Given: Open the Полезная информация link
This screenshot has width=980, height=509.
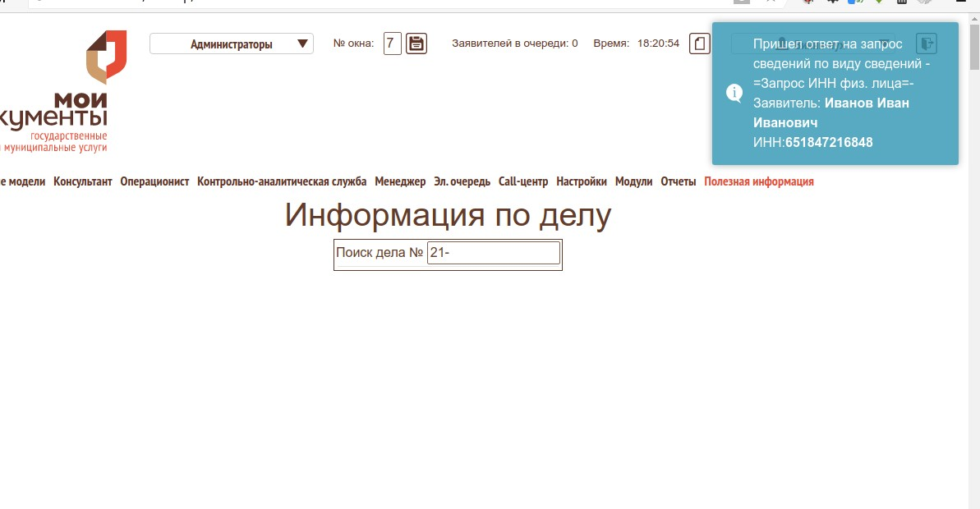Looking at the screenshot, I should click(x=758, y=182).
